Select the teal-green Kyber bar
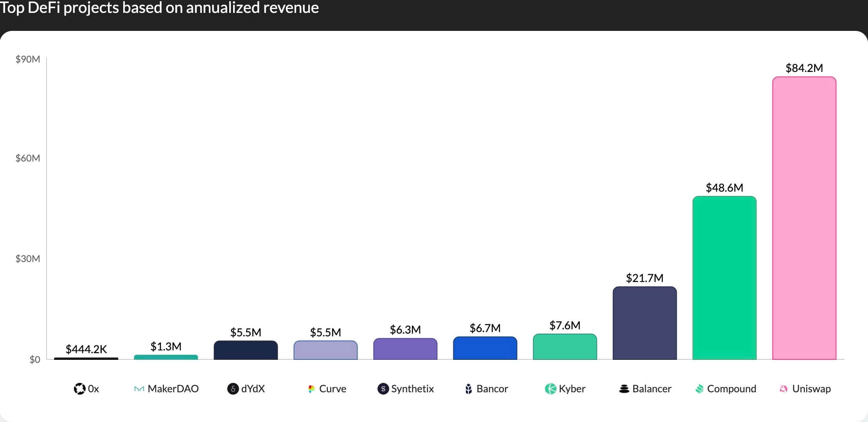The image size is (868, 422). tap(565, 347)
